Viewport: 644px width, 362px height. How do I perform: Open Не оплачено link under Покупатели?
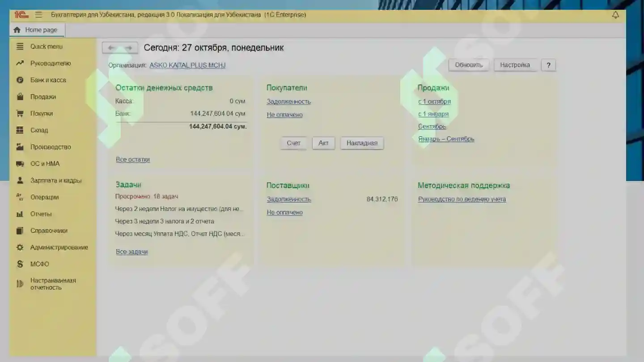click(x=284, y=115)
